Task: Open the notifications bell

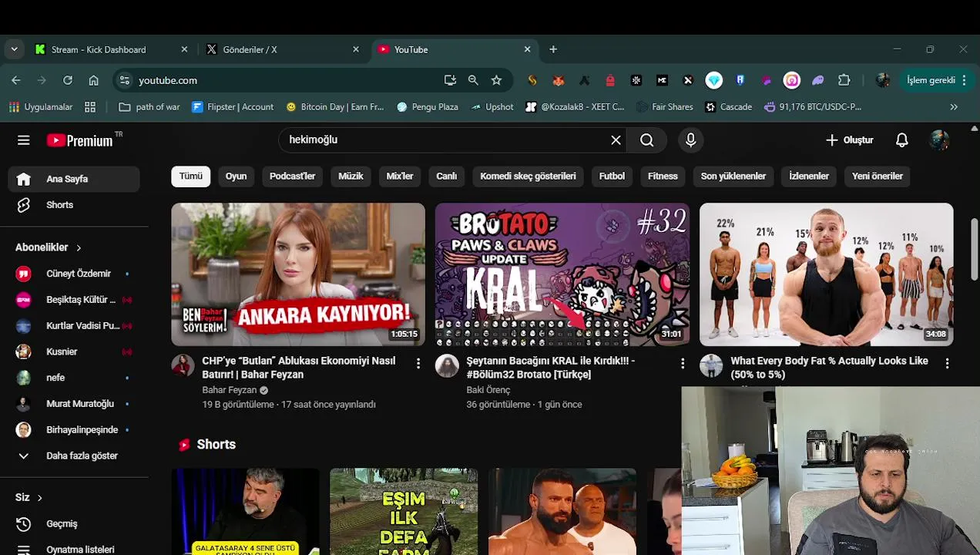Action: coord(901,140)
